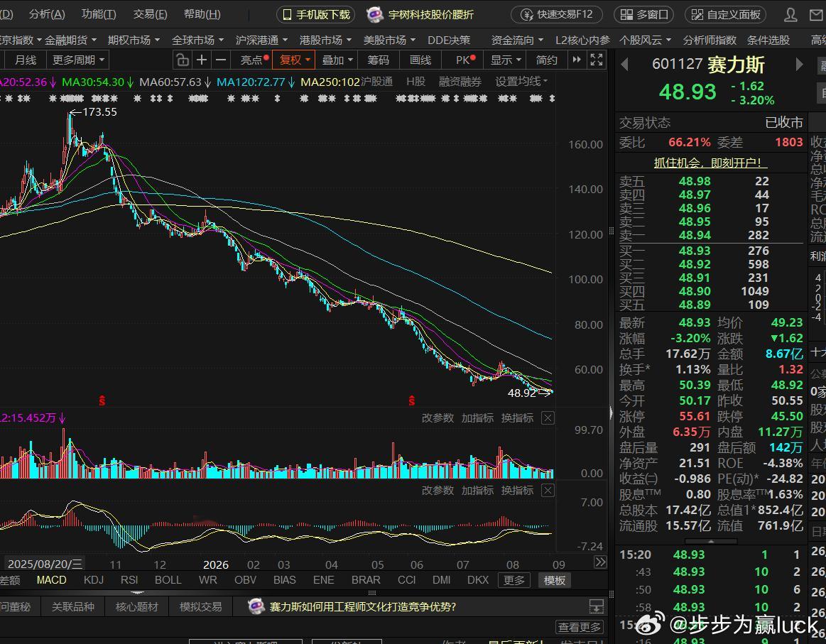Open 分析(A) menu
Viewport: 826px width, 644px height.
47,14
